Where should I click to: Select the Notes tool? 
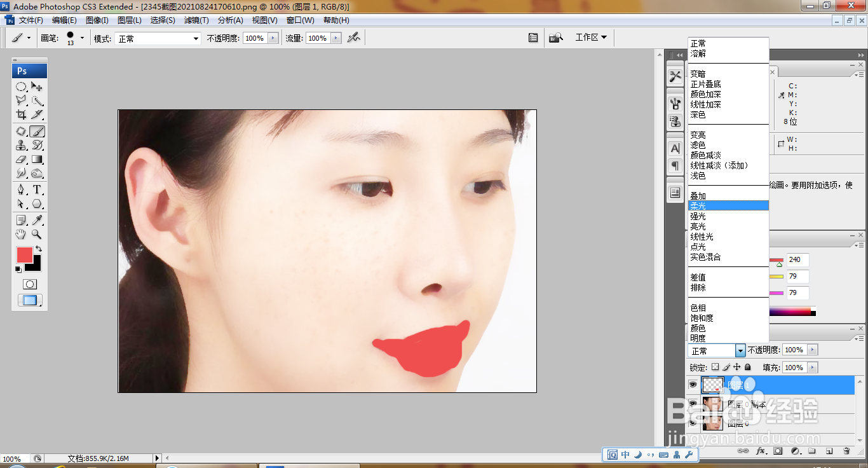pos(21,221)
